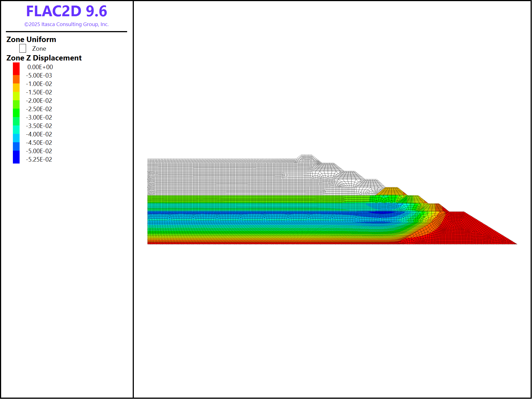Select the 0.00E+00 legend value
532x399 pixels.
pos(40,67)
